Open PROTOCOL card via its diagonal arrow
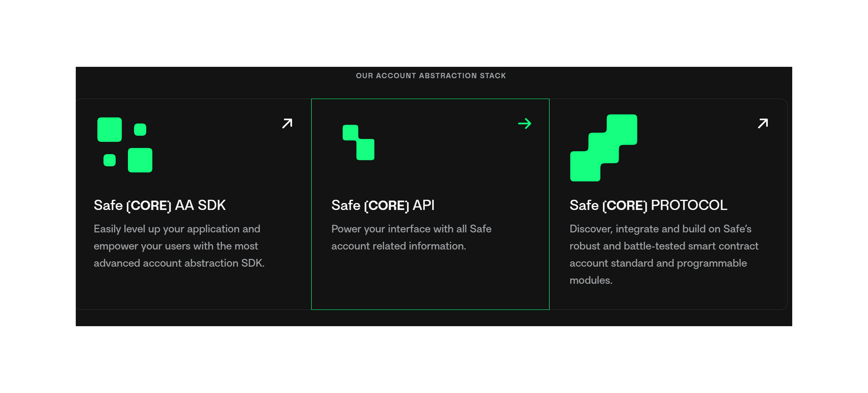Screen dimensions: 868x393 pos(763,123)
